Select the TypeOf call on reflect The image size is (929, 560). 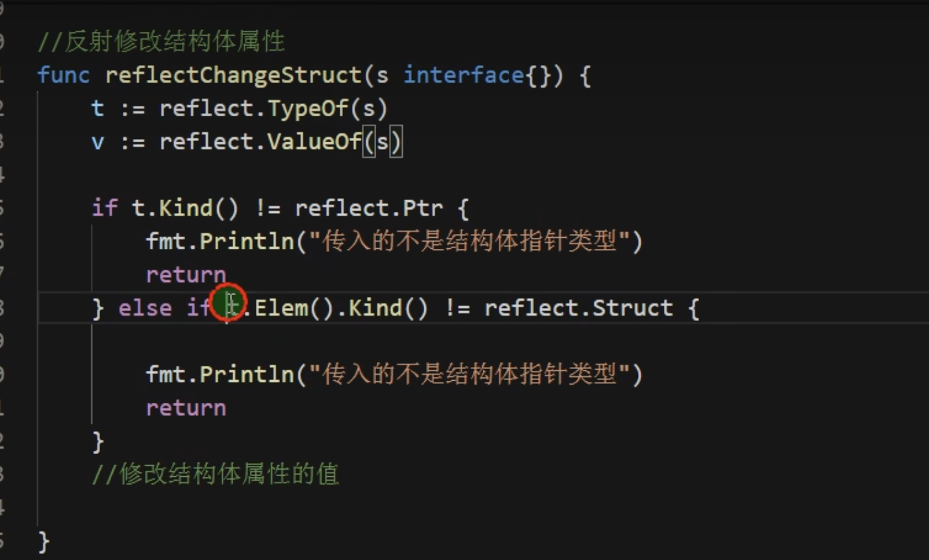click(x=308, y=108)
